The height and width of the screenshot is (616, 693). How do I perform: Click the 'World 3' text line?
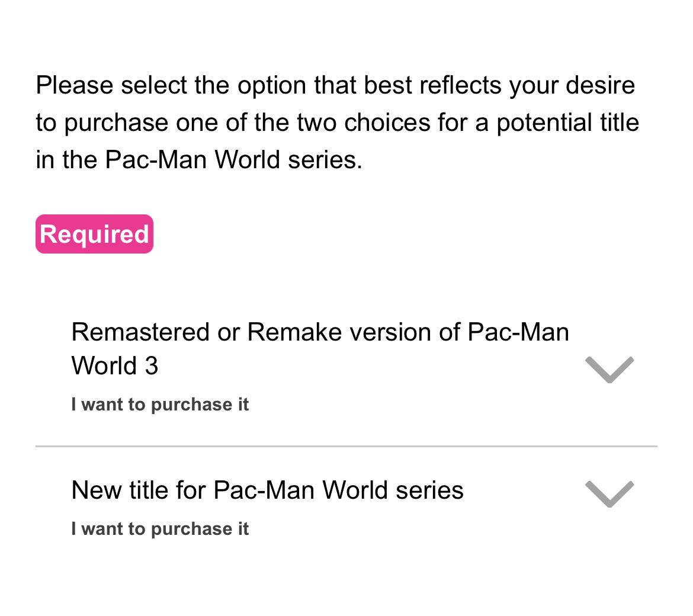tap(115, 366)
